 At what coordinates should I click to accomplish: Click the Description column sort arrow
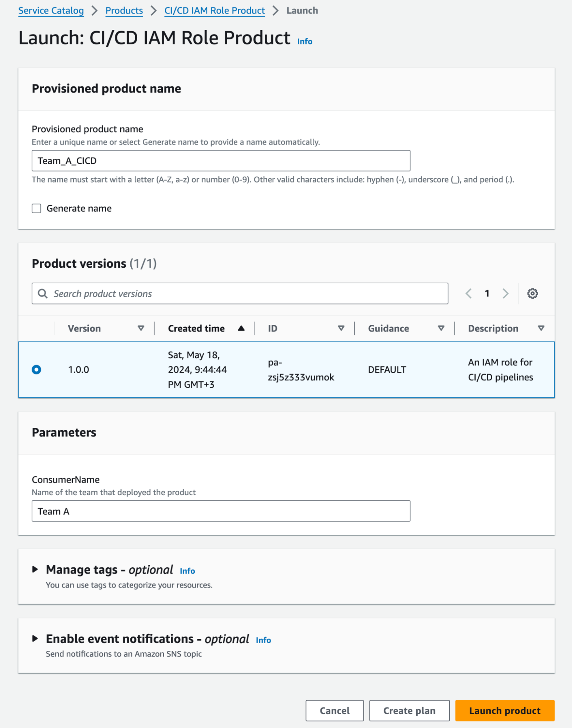[541, 328]
